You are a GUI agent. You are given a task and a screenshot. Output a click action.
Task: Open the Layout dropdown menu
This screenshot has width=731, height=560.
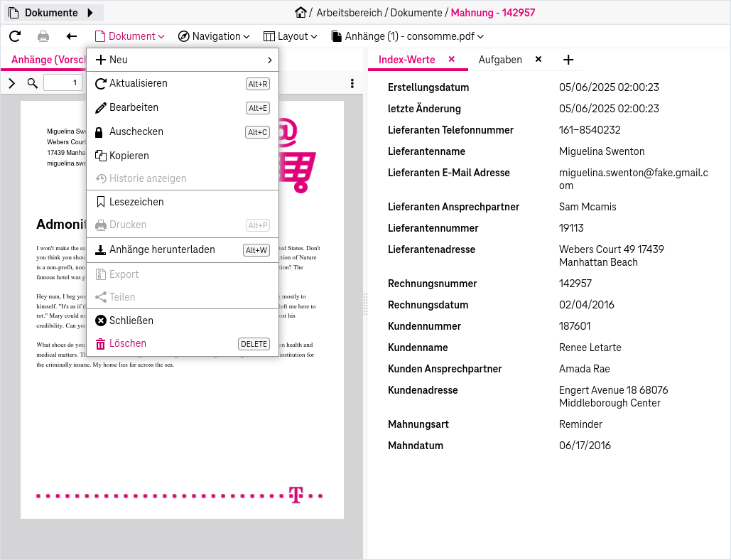click(x=290, y=36)
